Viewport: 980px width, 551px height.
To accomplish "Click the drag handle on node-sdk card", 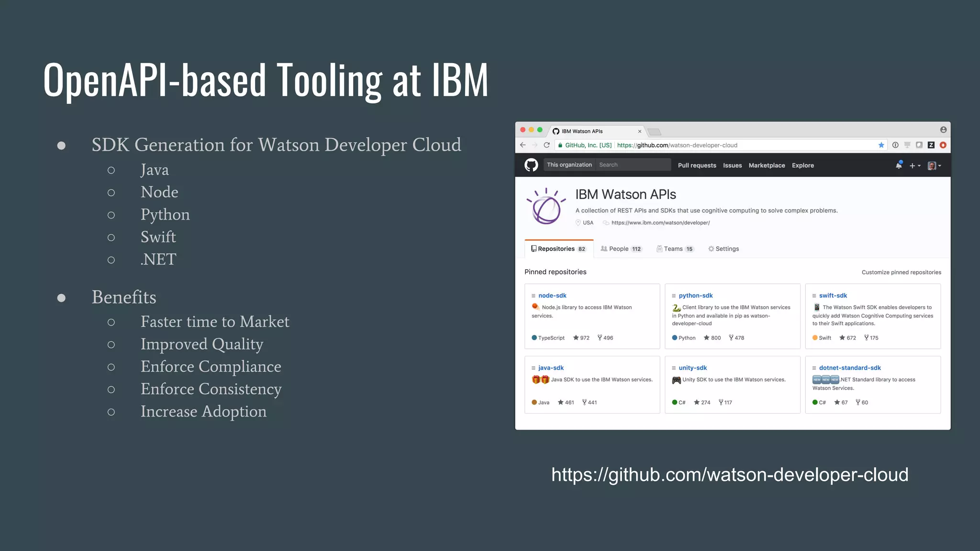I will (534, 296).
